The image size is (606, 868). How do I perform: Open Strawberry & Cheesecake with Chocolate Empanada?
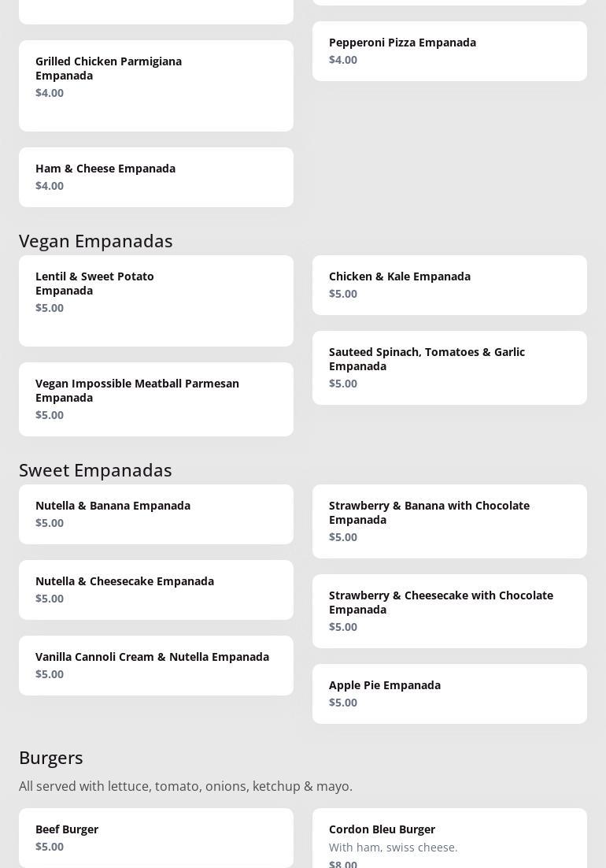pos(449,611)
